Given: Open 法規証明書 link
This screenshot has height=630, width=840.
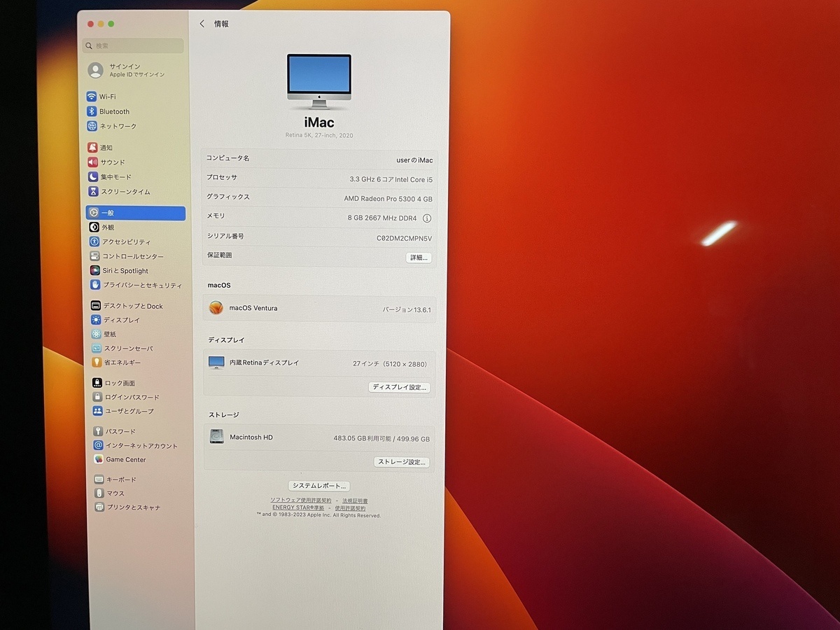Looking at the screenshot, I should 355,501.
